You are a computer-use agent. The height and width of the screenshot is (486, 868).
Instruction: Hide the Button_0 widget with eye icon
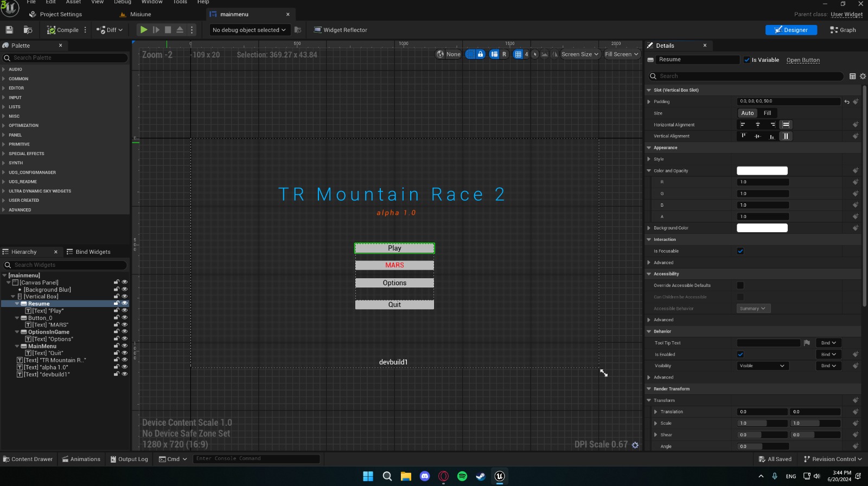click(125, 318)
